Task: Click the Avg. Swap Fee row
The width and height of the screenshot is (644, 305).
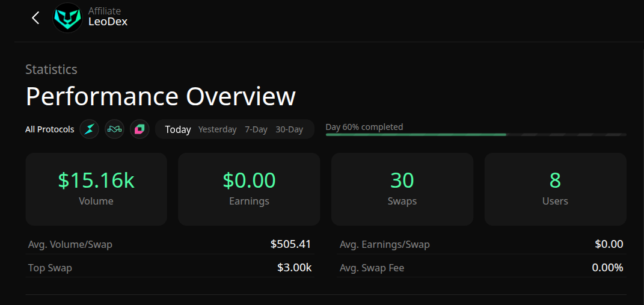Action: point(481,268)
